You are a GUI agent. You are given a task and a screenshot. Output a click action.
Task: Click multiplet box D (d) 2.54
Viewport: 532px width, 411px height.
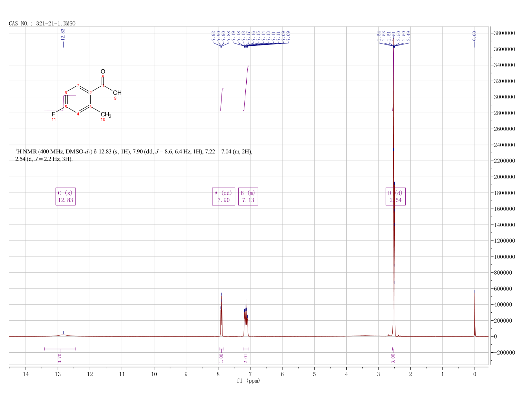(x=396, y=197)
